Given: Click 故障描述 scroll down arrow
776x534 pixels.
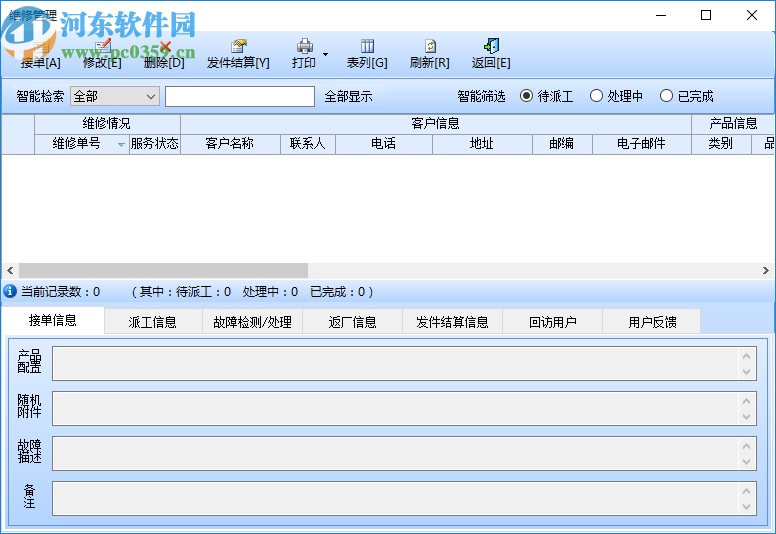Looking at the screenshot, I should 747,462.
